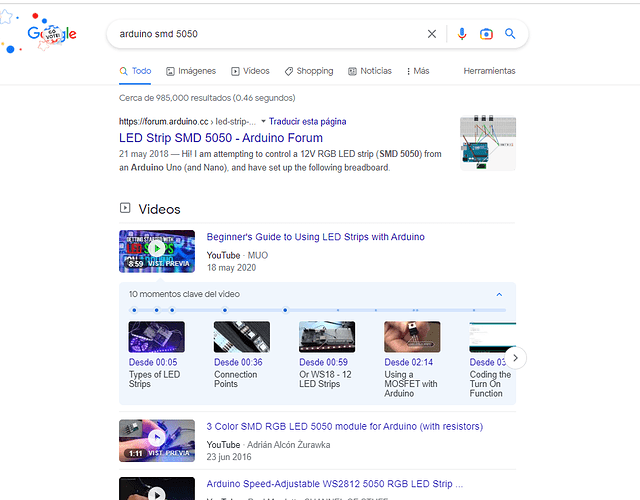
Task: Clear the search box with the X icon
Action: point(431,34)
